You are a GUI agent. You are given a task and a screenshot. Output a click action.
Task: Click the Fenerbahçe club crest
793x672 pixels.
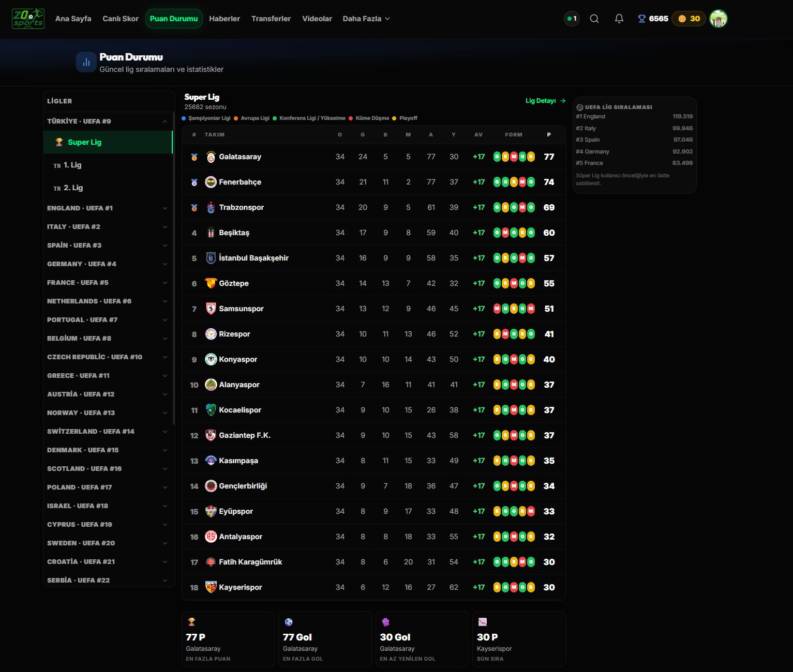pos(211,182)
